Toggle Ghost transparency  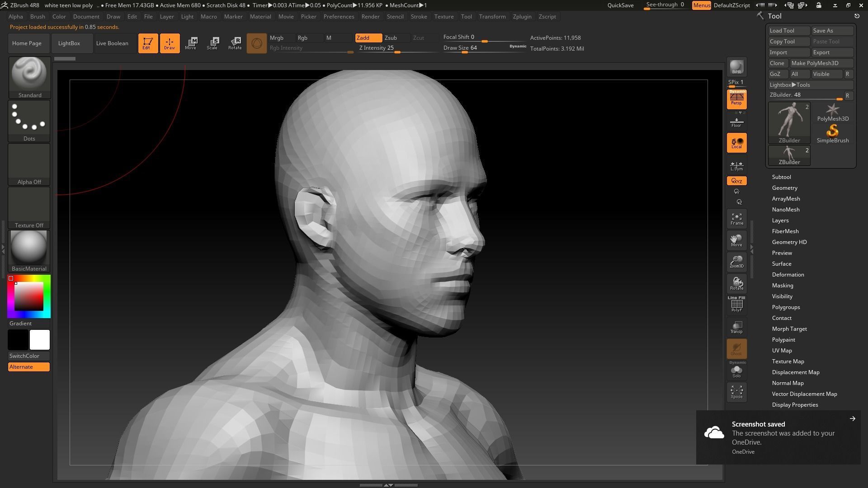[736, 349]
